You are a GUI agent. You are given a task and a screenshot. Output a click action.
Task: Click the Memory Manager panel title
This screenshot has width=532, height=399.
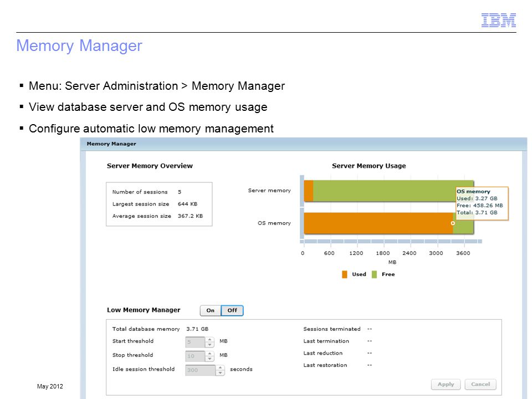[x=111, y=144]
